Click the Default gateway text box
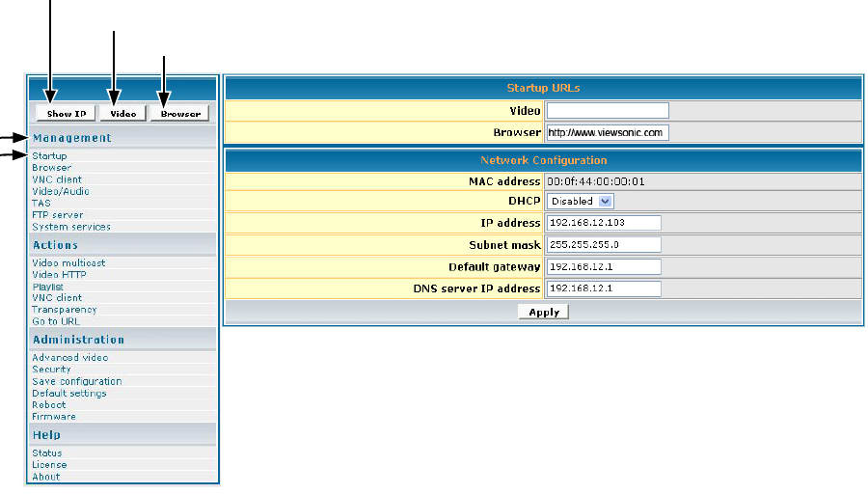Screen dimensions: 868x494 [604, 267]
